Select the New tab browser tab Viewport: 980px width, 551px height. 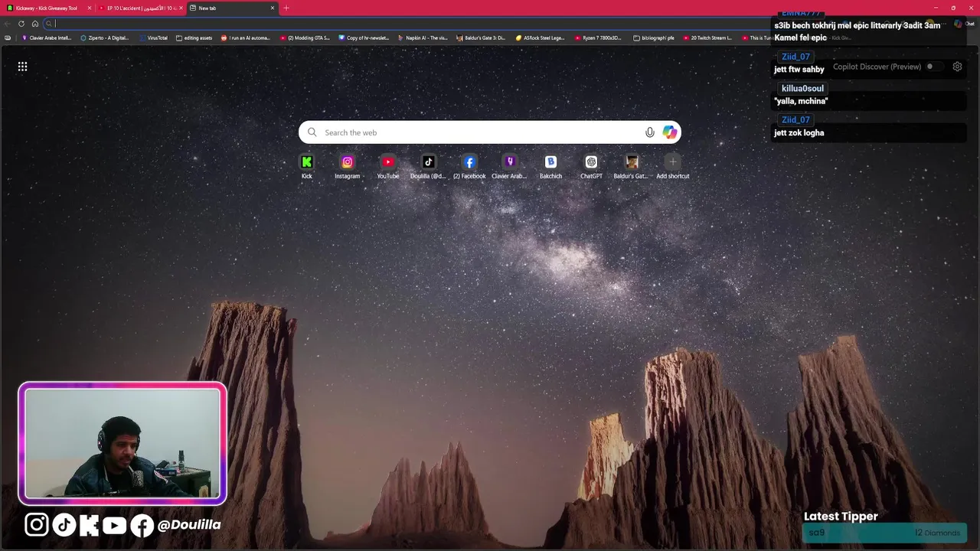click(232, 8)
